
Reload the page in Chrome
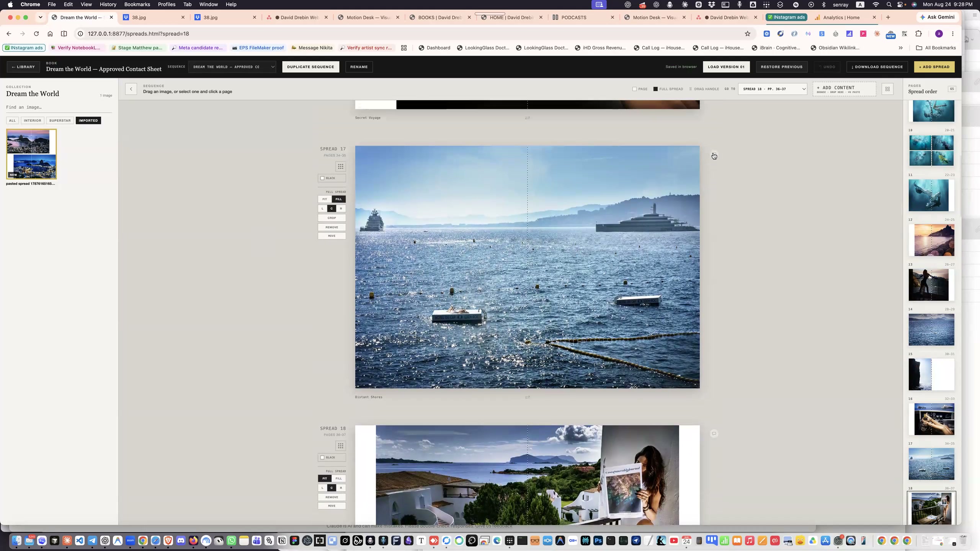click(x=36, y=34)
